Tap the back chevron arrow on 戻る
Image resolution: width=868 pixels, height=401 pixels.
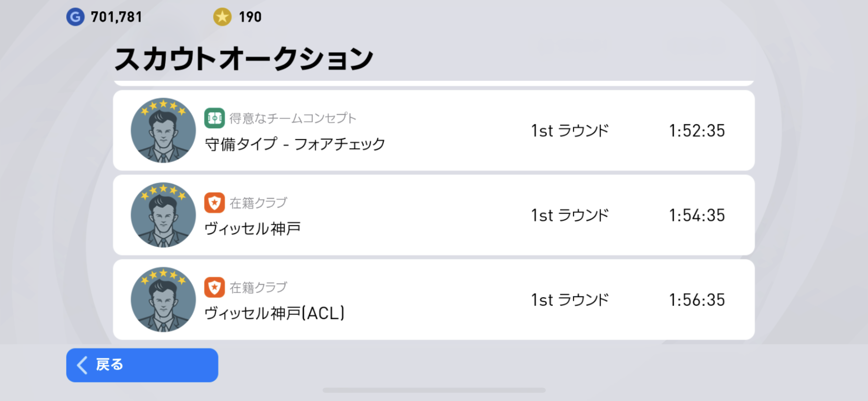82,365
